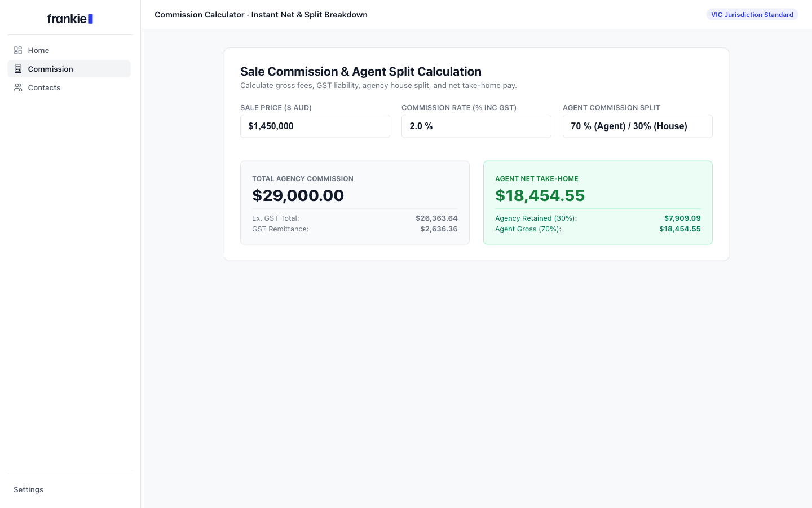Click the Agent Commission Split label
The image size is (812, 508).
tap(611, 108)
